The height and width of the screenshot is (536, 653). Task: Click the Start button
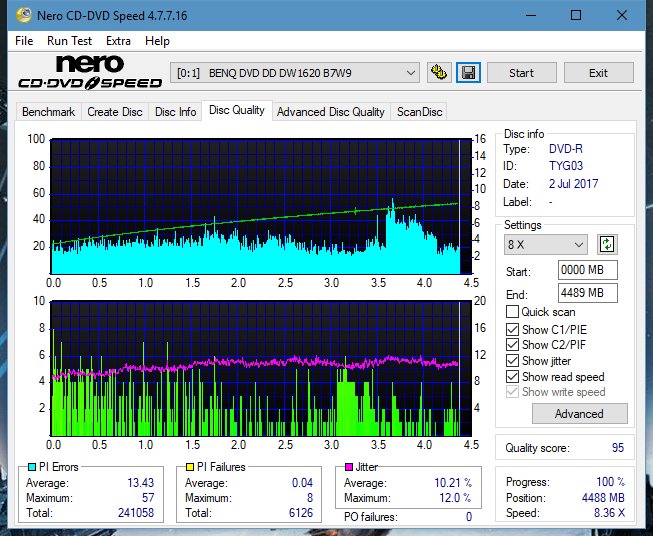[x=521, y=73]
